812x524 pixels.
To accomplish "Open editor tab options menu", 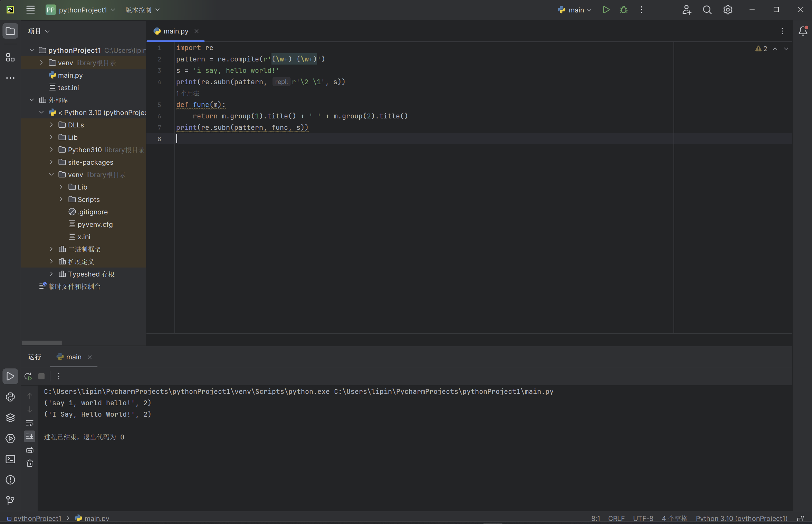I will pos(782,31).
